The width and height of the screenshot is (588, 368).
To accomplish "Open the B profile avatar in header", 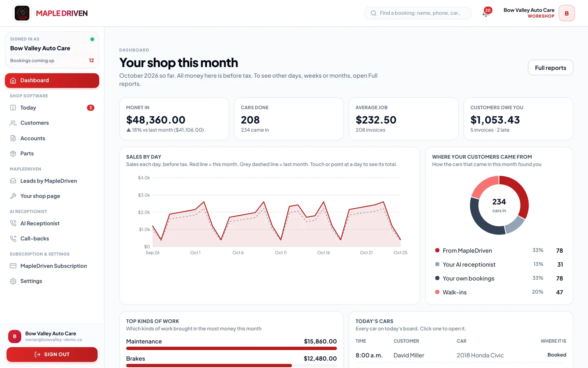I will click(x=567, y=13).
